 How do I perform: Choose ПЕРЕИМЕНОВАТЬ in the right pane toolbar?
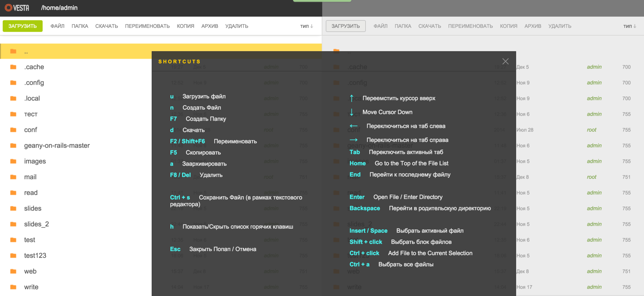click(x=470, y=26)
